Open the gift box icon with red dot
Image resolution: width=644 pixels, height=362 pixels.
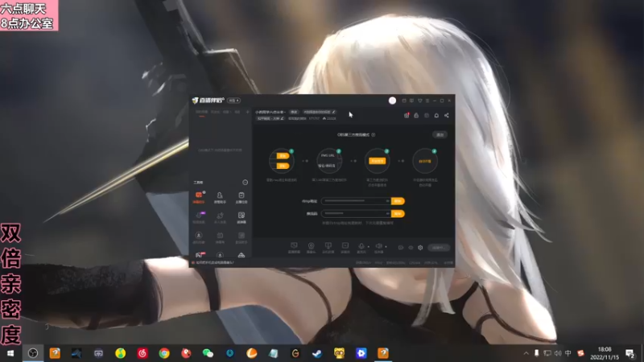coord(407,115)
